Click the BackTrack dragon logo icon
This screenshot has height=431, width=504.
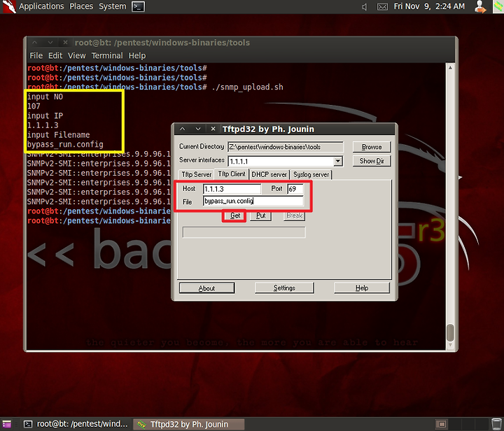[x=8, y=6]
